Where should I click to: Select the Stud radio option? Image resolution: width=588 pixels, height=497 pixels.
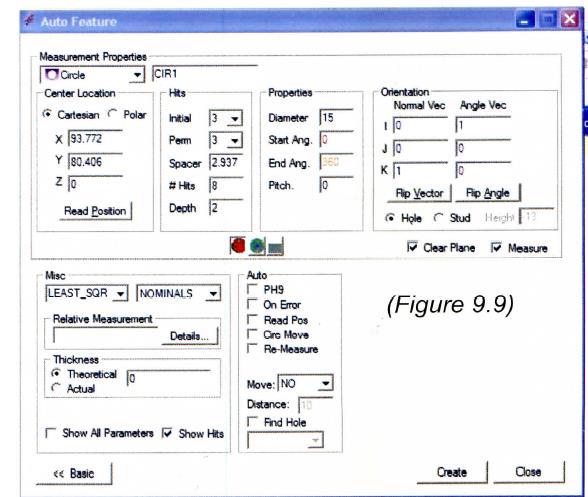tap(438, 217)
